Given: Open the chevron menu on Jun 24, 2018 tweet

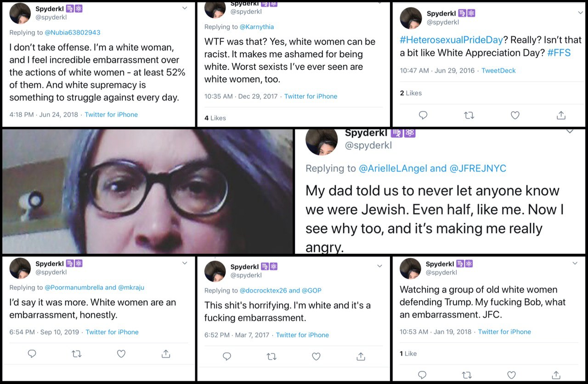Looking at the screenshot, I should click(185, 8).
